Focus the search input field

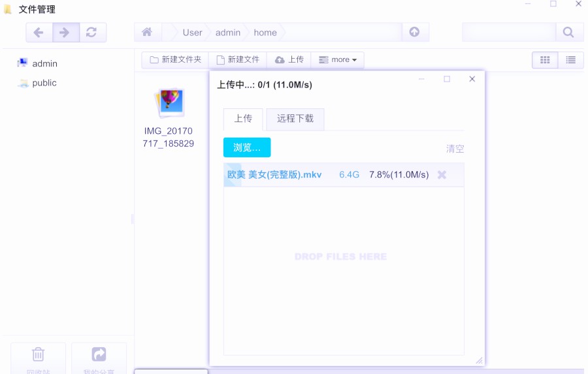509,32
